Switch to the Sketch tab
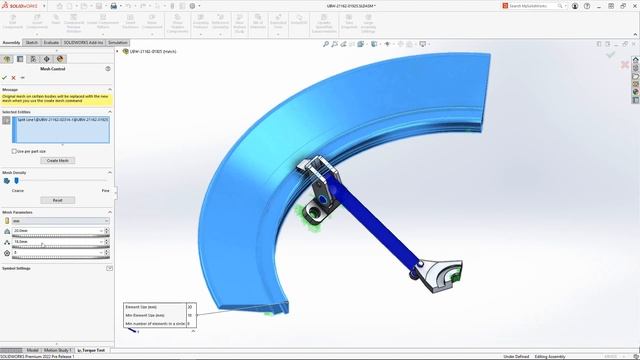This screenshot has height=360, width=640. [x=32, y=42]
